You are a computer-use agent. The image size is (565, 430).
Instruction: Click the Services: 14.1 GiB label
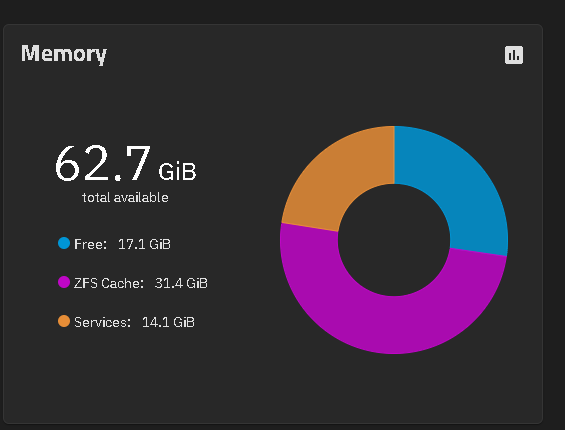[x=134, y=322]
